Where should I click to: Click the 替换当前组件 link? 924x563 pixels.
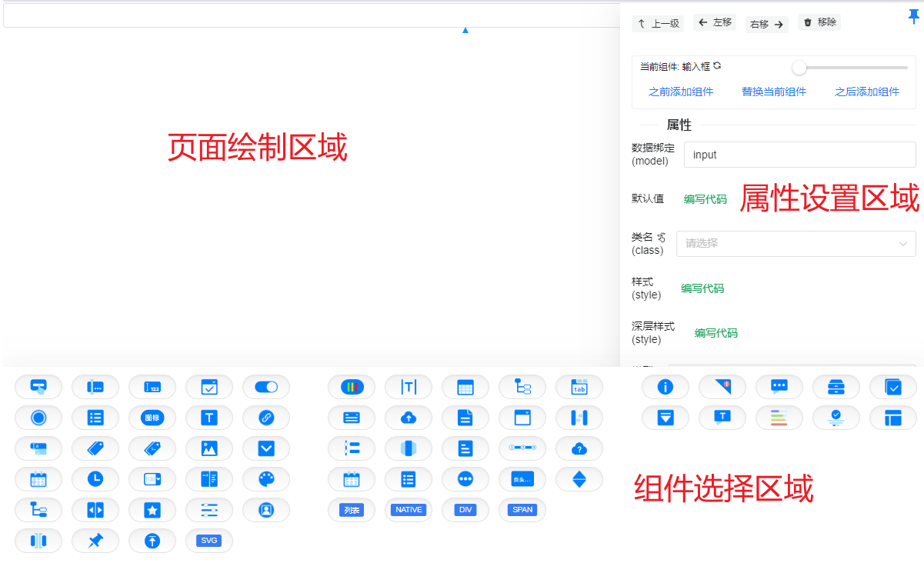point(774,92)
